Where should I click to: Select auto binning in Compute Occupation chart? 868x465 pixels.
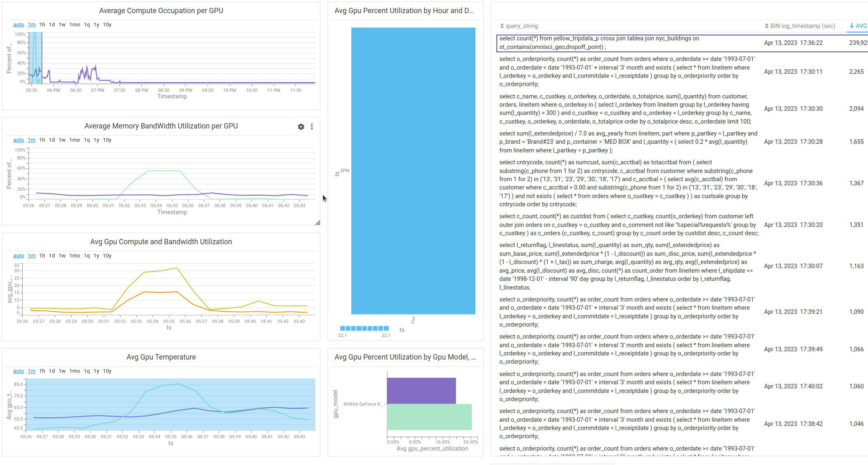click(x=19, y=25)
